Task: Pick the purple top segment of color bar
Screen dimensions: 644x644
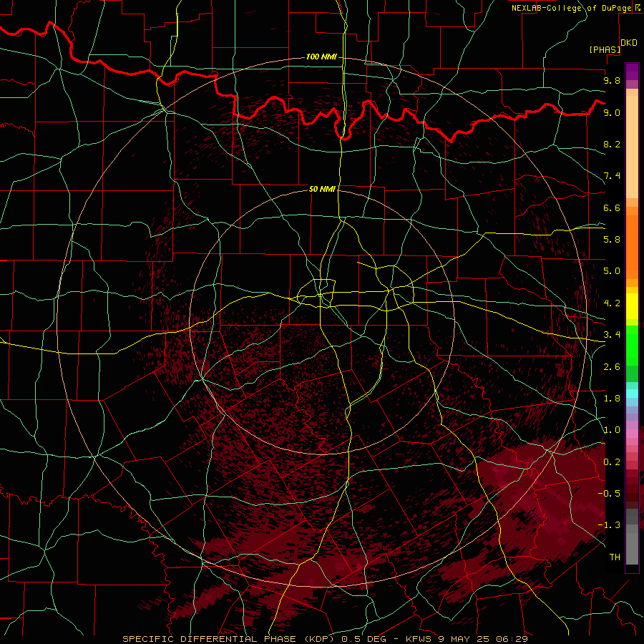Action: [632, 72]
